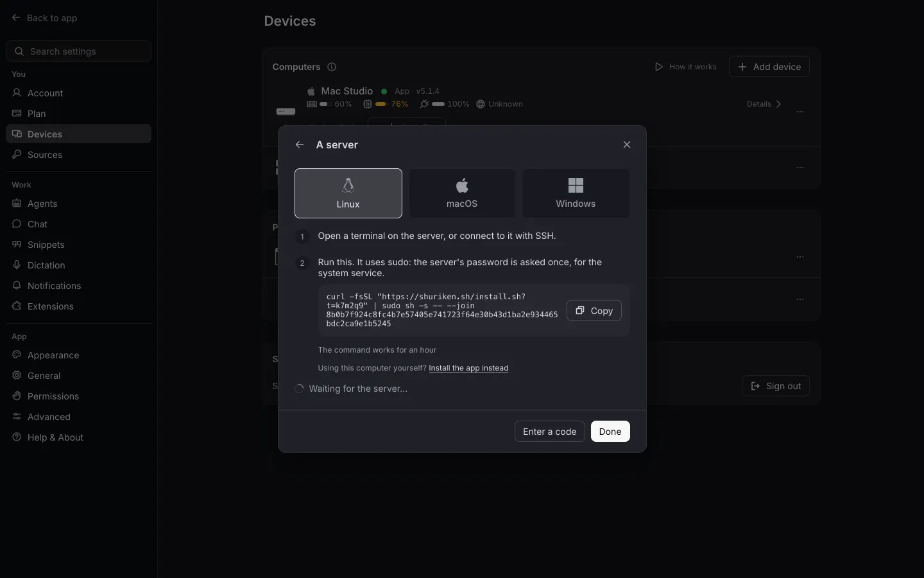Click the Appearance palette icon
This screenshot has height=578, width=924.
17,355
